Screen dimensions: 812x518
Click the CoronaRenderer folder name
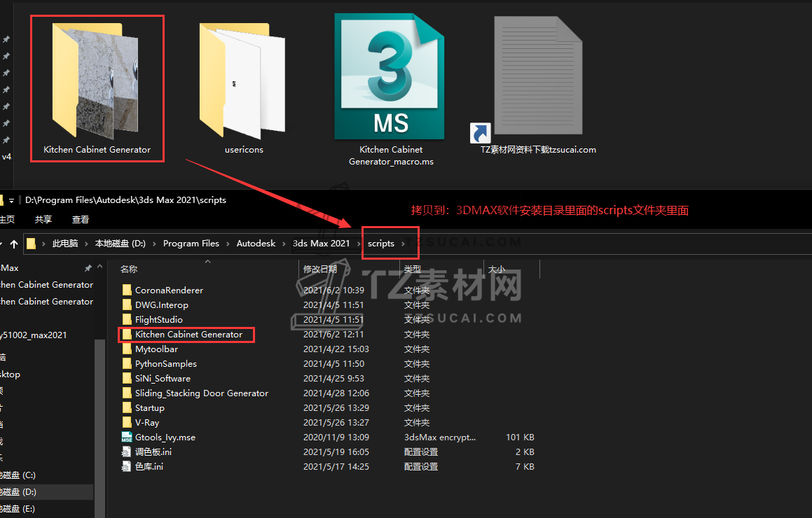pos(169,290)
